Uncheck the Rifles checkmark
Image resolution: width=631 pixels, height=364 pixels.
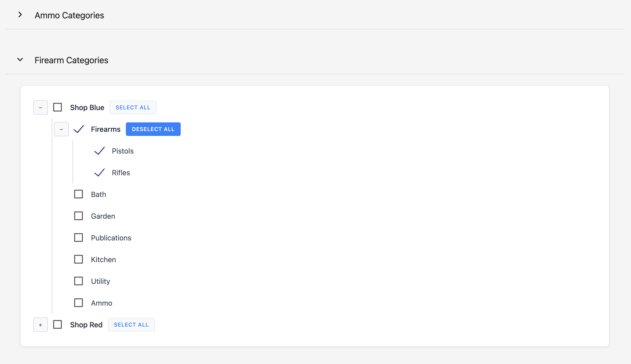[x=99, y=173]
